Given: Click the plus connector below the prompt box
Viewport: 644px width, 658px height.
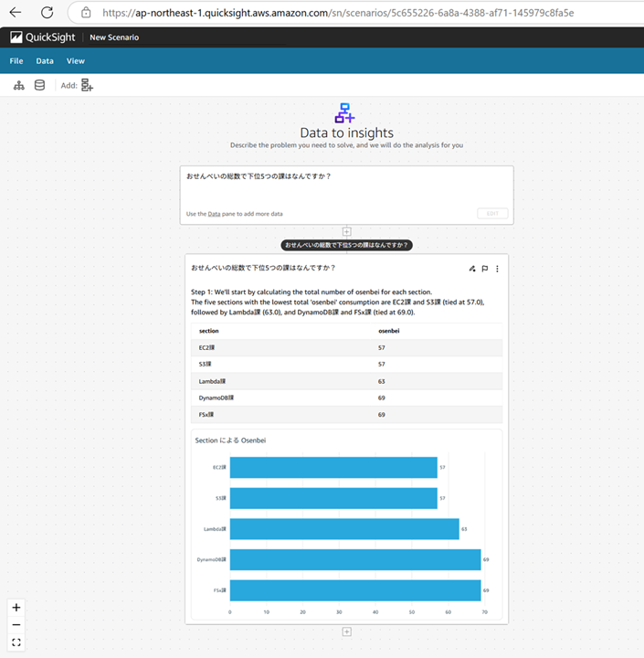Looking at the screenshot, I should 346,231.
